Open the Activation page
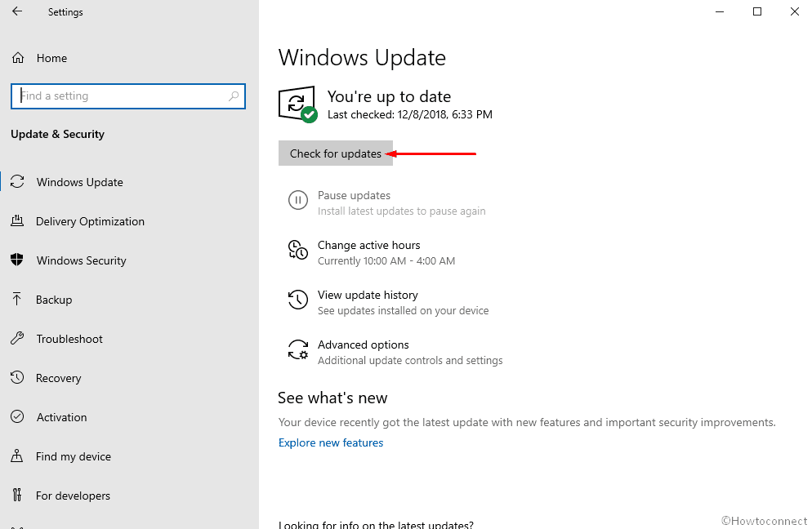The width and height of the screenshot is (812, 529). tap(61, 417)
